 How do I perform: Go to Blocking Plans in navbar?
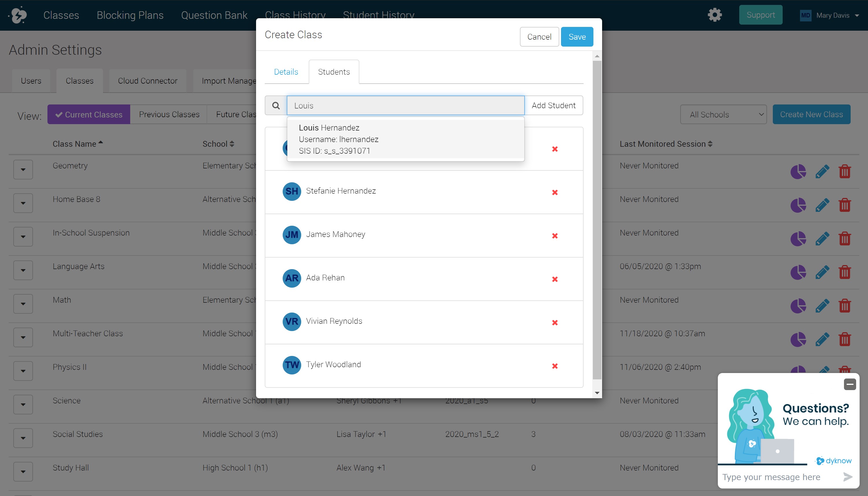130,15
